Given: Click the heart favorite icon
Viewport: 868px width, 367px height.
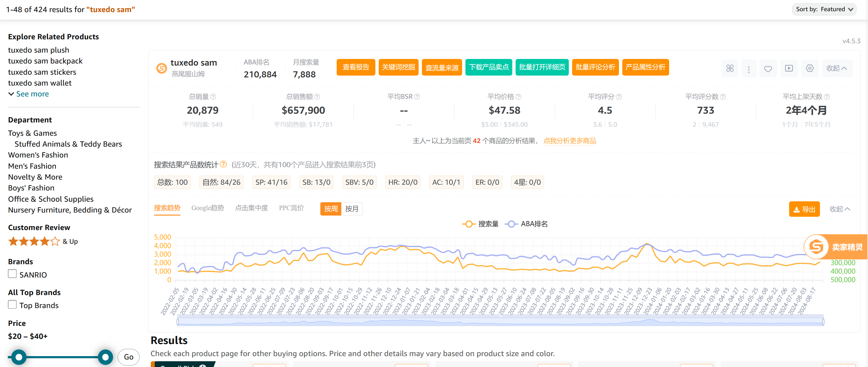Looking at the screenshot, I should pyautogui.click(x=768, y=68).
